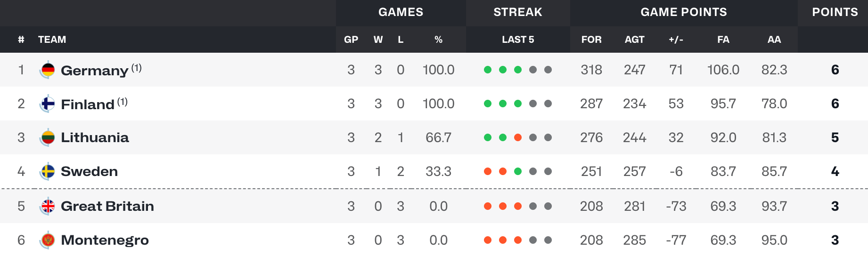Sort by the GP column header
Screen dimensions: 868x256
(x=351, y=40)
